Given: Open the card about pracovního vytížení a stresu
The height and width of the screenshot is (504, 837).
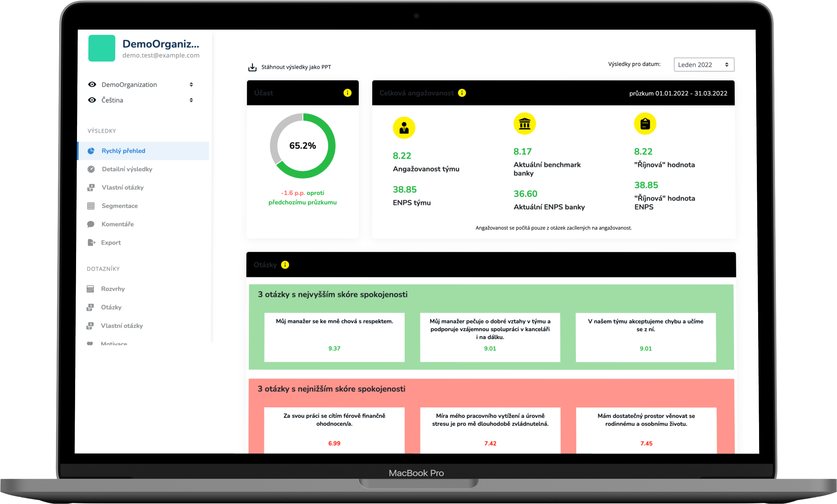Looking at the screenshot, I should tap(490, 431).
